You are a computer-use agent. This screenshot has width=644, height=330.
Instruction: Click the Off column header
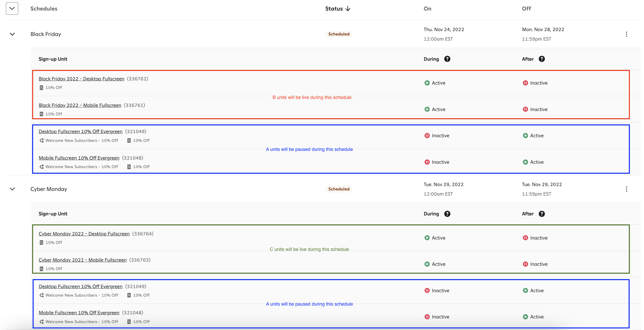point(526,9)
